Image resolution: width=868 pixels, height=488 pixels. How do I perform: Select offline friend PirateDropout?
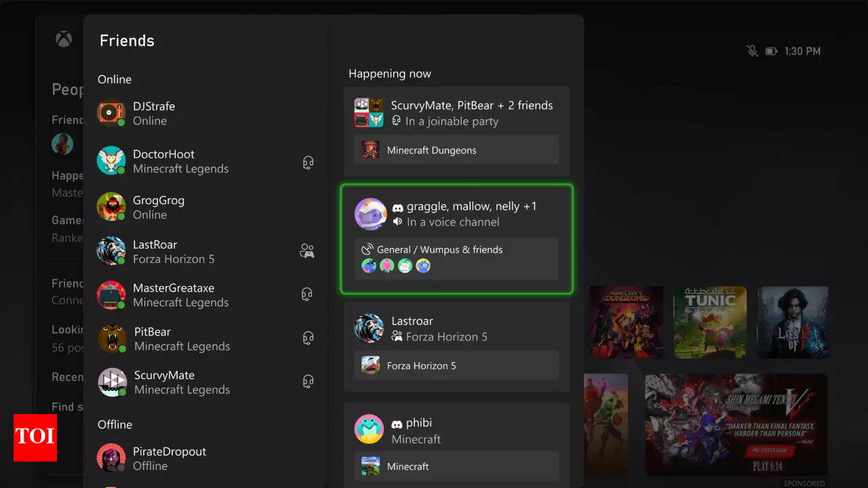206,459
